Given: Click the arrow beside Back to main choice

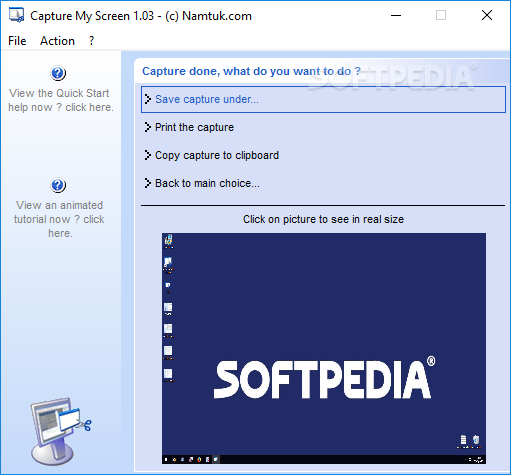Looking at the screenshot, I should point(148,183).
